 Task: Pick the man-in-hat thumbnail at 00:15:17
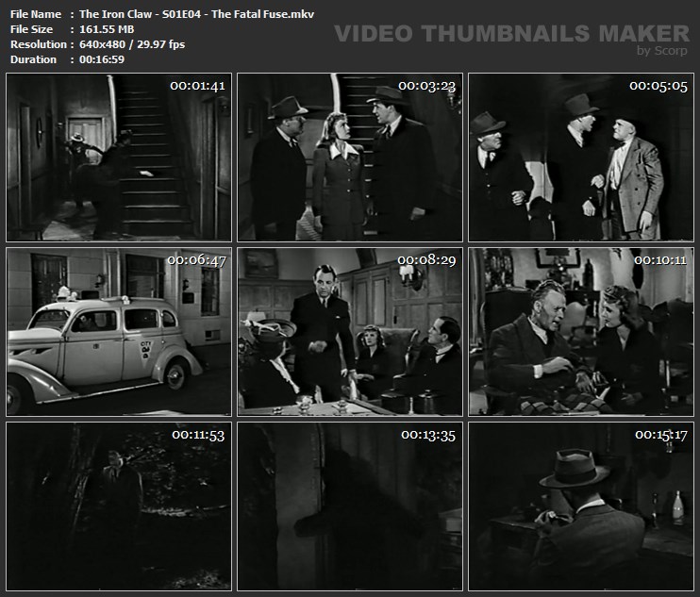(581, 506)
